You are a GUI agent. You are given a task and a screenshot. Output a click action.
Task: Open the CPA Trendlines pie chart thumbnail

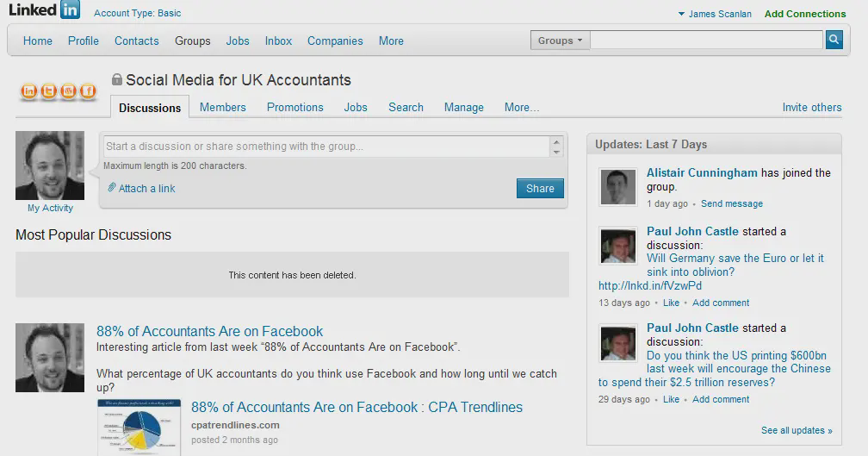point(139,427)
